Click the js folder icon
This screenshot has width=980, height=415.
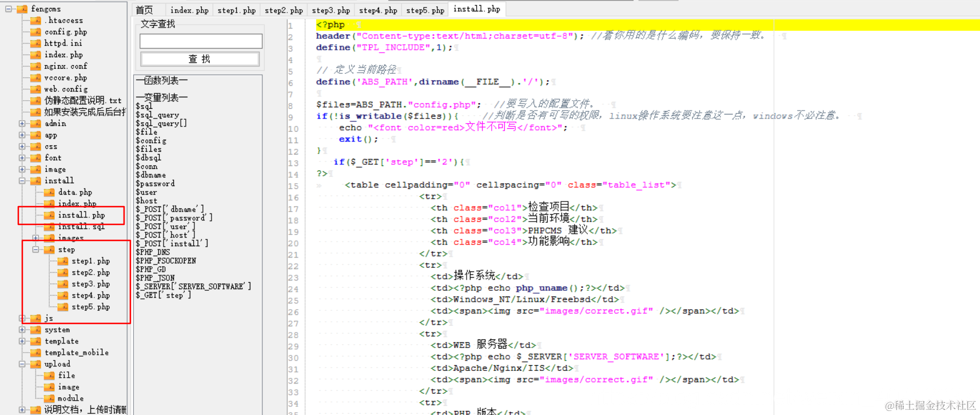[36, 318]
